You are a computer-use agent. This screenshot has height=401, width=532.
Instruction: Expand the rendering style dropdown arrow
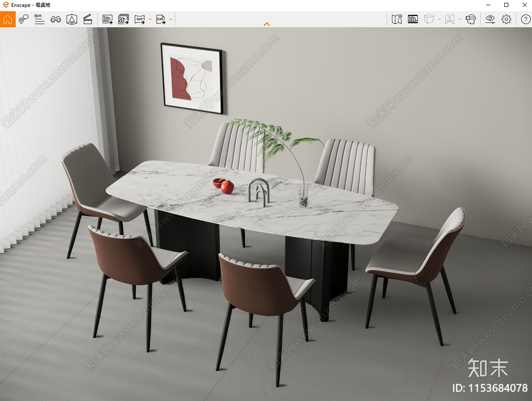point(439,19)
